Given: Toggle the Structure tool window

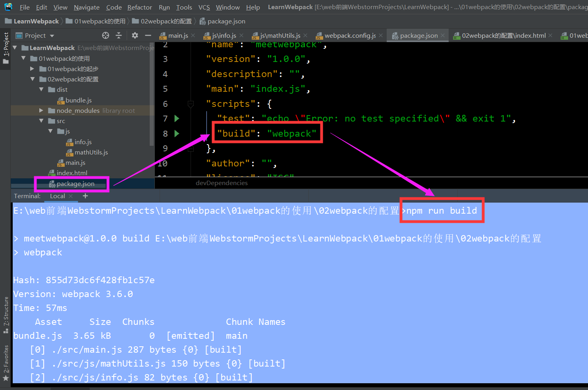Looking at the screenshot, I should click(6, 315).
